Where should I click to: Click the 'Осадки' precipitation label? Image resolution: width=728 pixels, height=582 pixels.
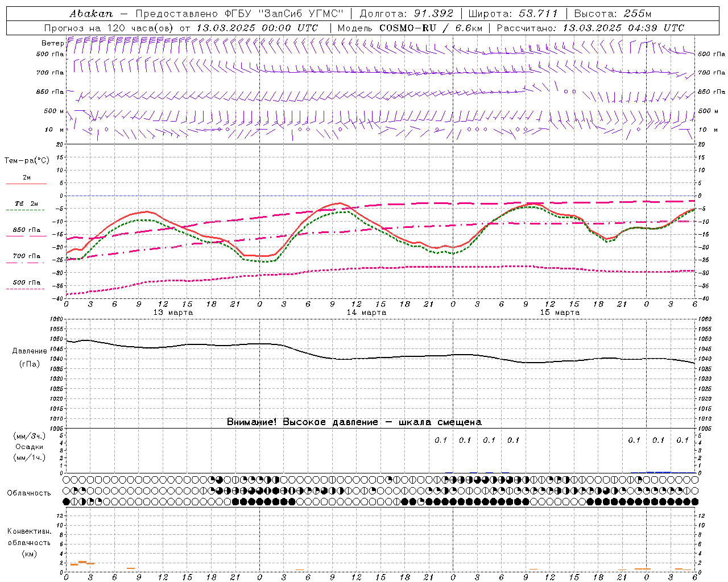[x=30, y=447]
